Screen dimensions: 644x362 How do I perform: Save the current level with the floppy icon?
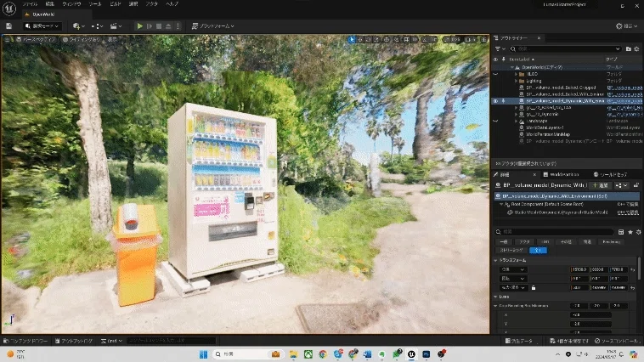(8, 25)
